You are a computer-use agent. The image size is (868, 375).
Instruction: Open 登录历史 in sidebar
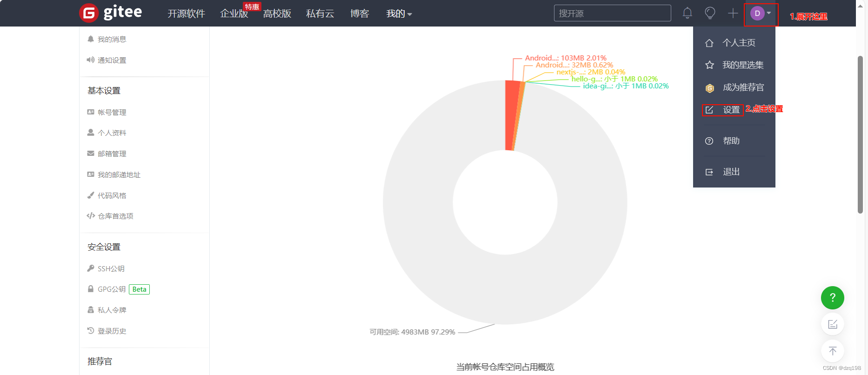tap(112, 331)
